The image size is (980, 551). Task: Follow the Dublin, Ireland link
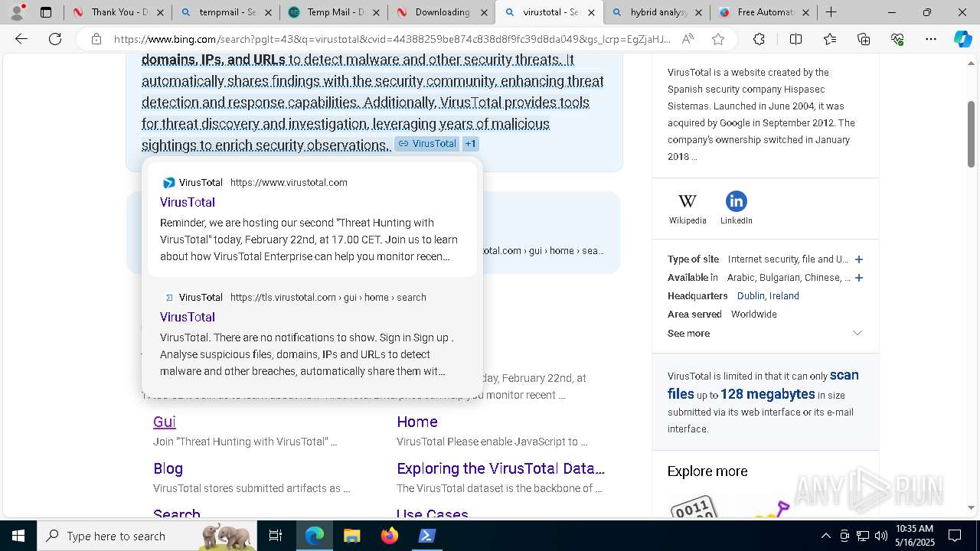click(768, 296)
